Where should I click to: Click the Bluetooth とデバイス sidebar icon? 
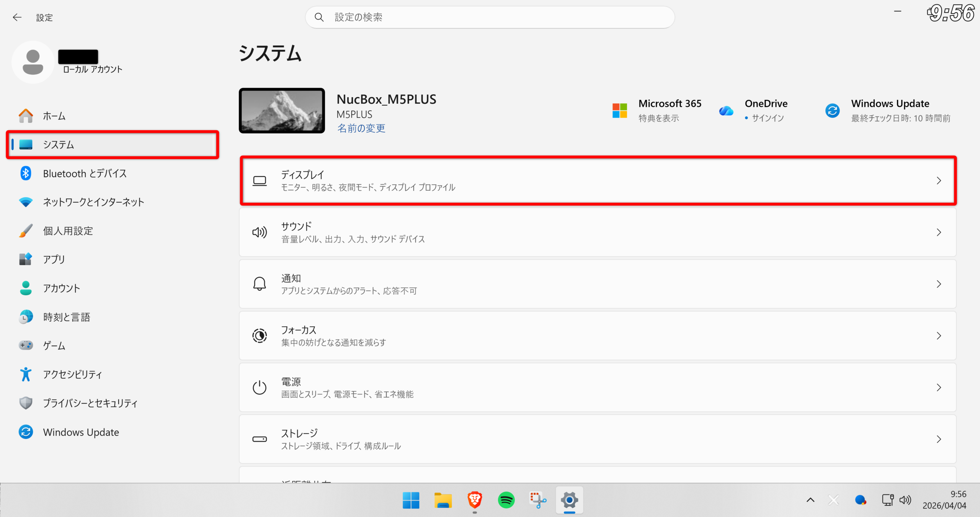26,173
